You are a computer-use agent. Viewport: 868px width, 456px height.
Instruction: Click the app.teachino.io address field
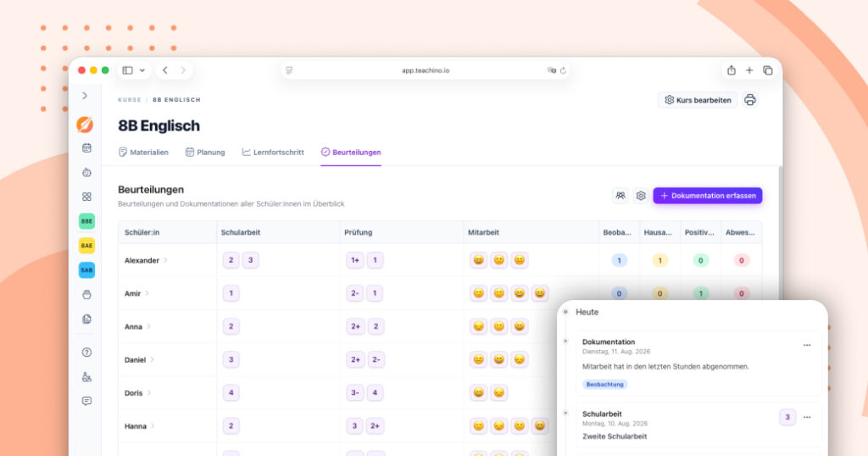tap(426, 70)
